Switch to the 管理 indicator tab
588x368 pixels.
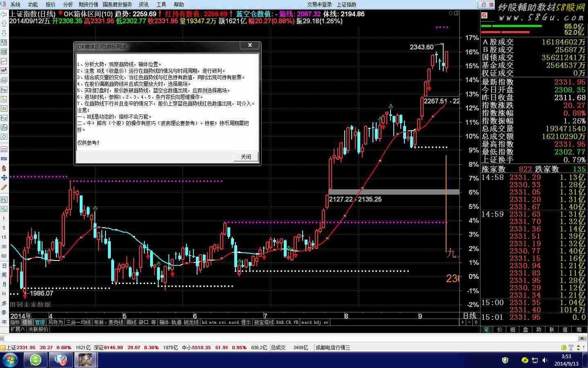(x=40, y=322)
